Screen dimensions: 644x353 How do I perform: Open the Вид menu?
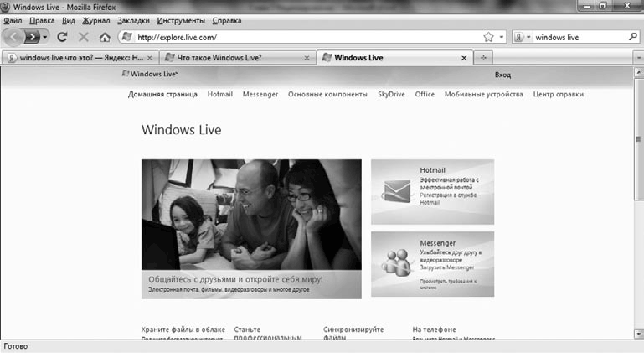tap(69, 20)
